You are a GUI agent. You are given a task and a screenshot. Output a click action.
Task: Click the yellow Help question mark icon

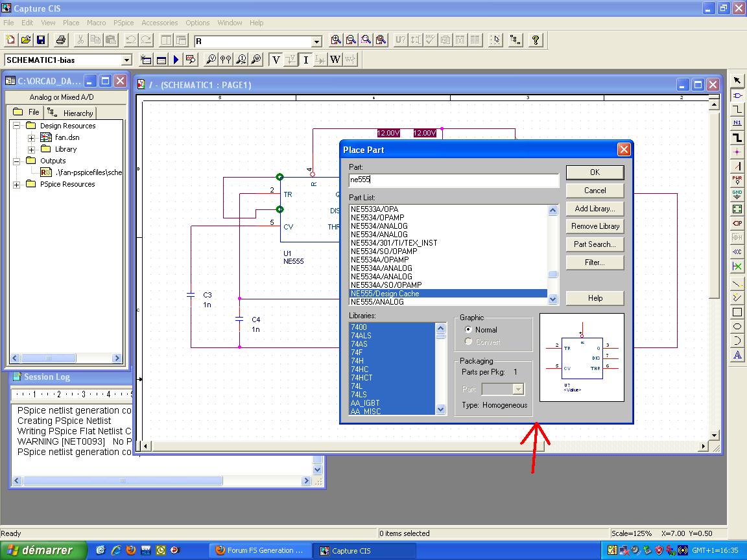[536, 40]
